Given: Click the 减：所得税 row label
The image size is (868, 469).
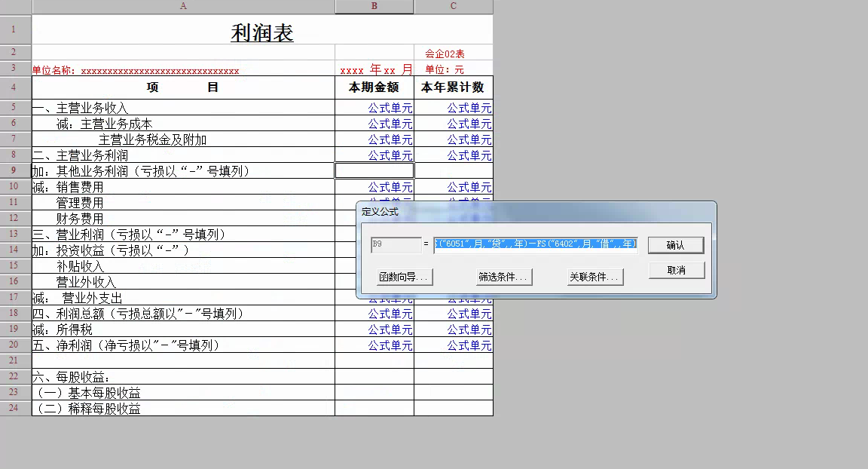Looking at the screenshot, I should click(183, 330).
